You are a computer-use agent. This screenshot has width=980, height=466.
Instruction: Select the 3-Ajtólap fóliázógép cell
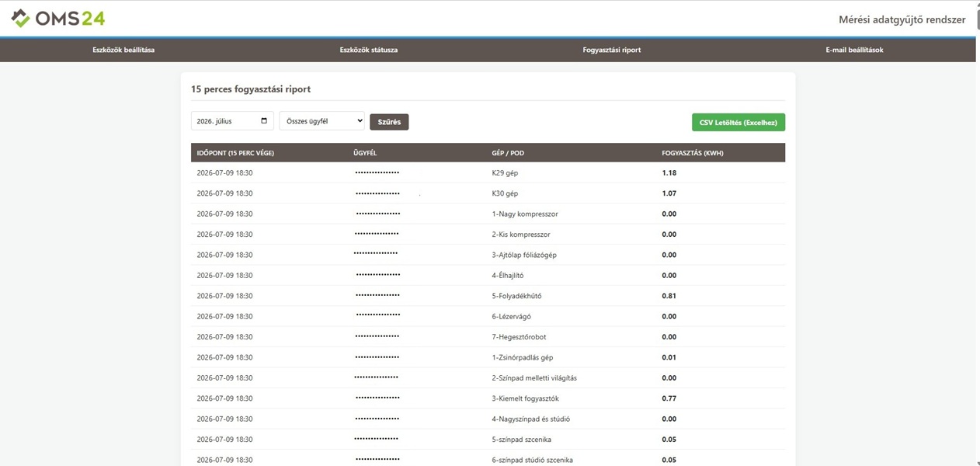pos(524,255)
